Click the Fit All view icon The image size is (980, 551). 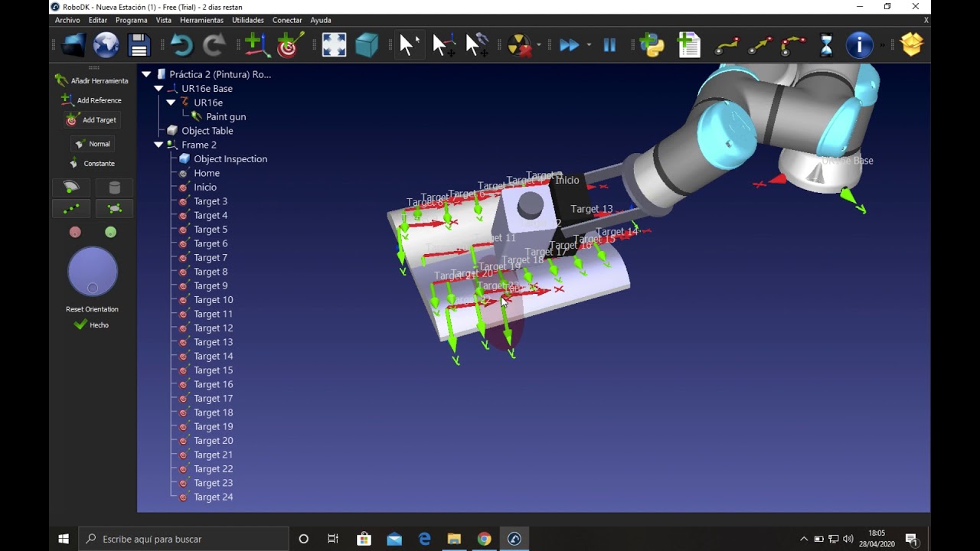click(x=334, y=45)
